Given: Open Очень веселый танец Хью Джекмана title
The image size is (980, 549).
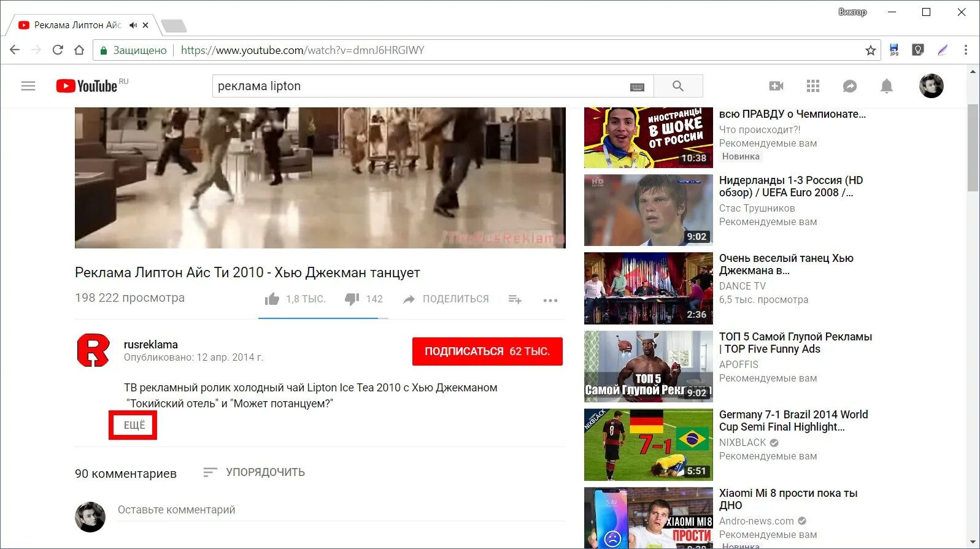Looking at the screenshot, I should [786, 264].
